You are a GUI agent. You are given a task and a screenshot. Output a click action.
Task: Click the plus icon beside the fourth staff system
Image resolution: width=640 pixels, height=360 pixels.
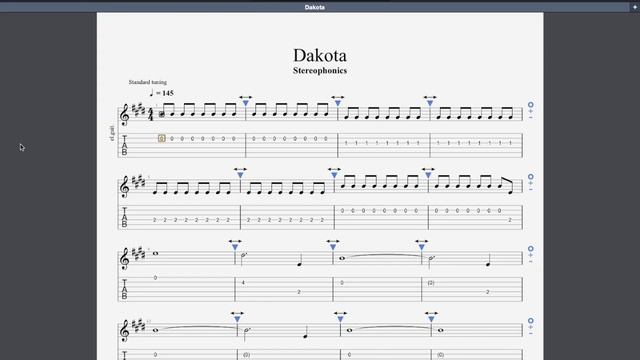click(531, 327)
